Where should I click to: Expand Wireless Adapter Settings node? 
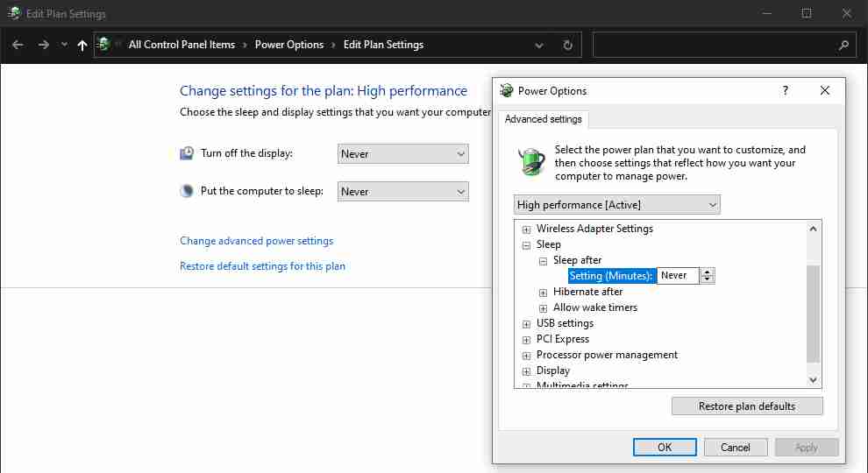pos(526,229)
